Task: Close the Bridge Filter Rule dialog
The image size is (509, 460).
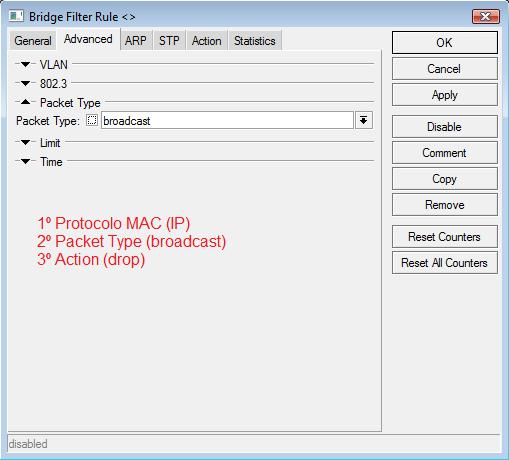Action: coord(486,16)
